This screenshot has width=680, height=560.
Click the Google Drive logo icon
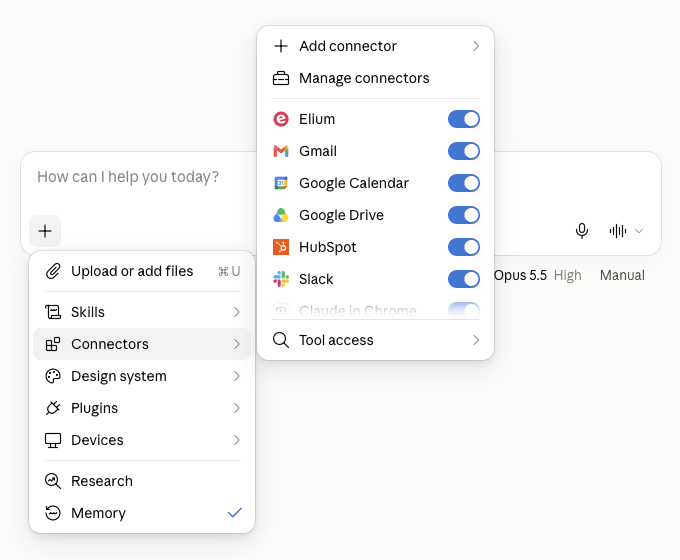point(281,215)
